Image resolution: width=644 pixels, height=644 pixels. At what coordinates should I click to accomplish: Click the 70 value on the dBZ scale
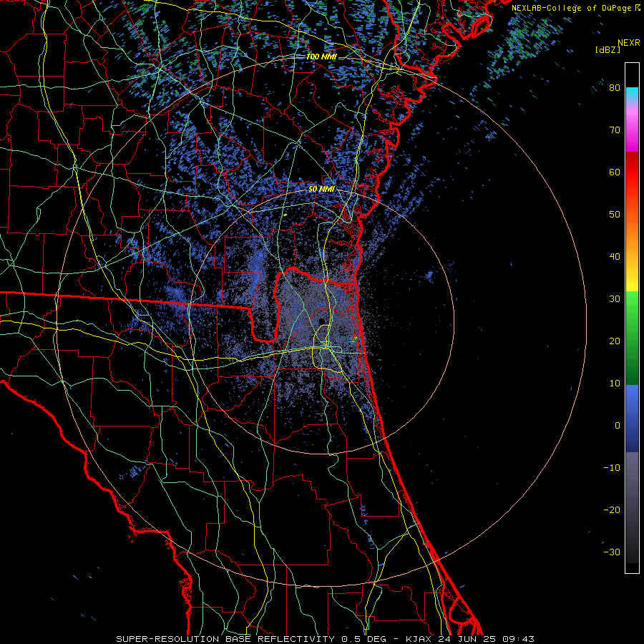pyautogui.click(x=615, y=130)
